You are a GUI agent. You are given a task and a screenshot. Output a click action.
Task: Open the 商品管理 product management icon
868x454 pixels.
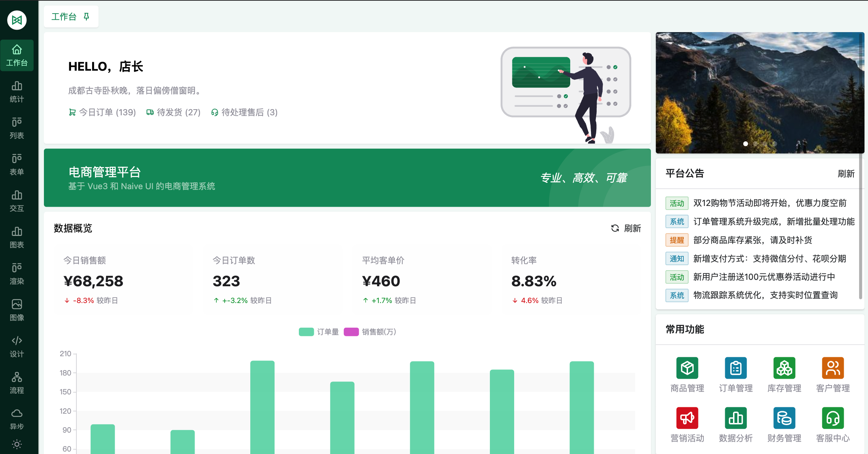click(x=687, y=368)
